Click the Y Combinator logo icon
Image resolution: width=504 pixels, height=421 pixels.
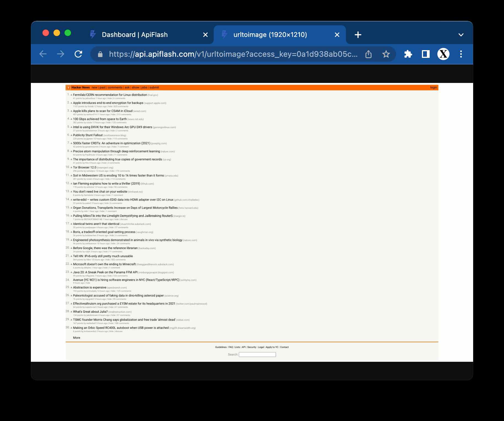coord(68,88)
